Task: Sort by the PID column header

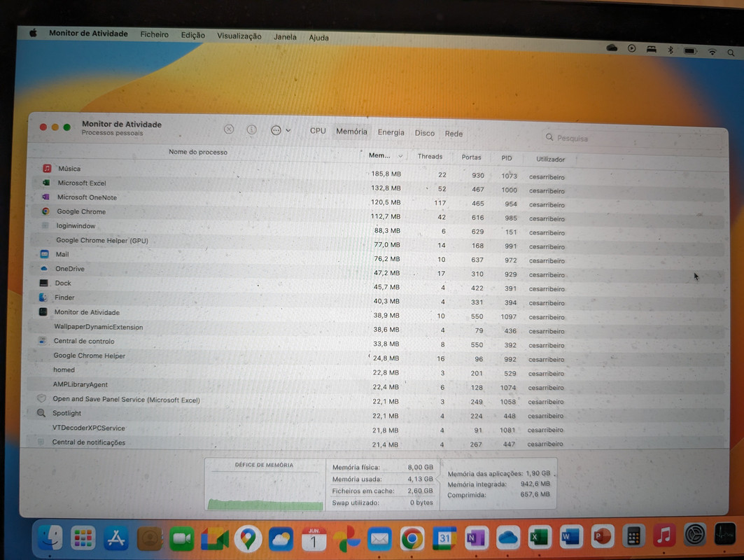Action: (x=507, y=158)
